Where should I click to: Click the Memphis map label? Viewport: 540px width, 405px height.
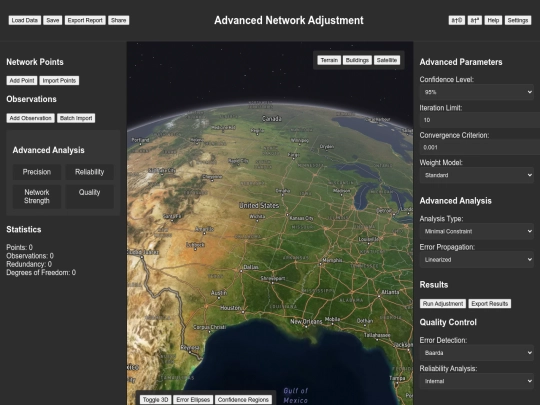(x=333, y=260)
